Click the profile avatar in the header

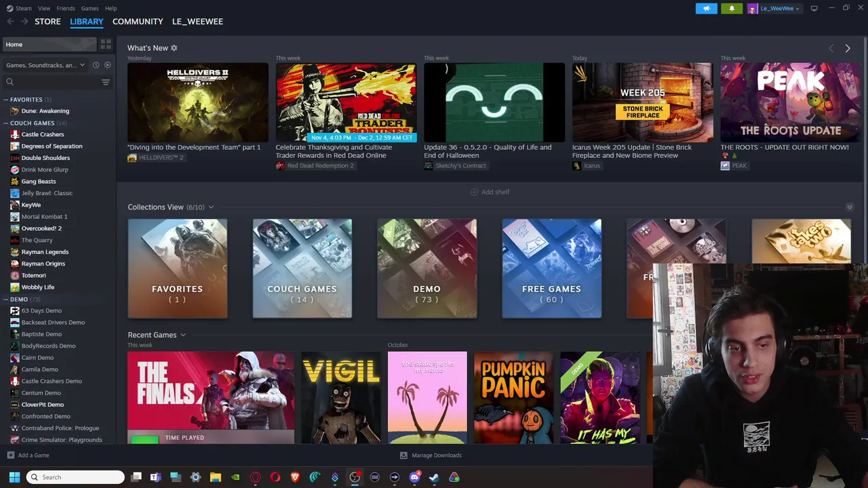click(752, 8)
